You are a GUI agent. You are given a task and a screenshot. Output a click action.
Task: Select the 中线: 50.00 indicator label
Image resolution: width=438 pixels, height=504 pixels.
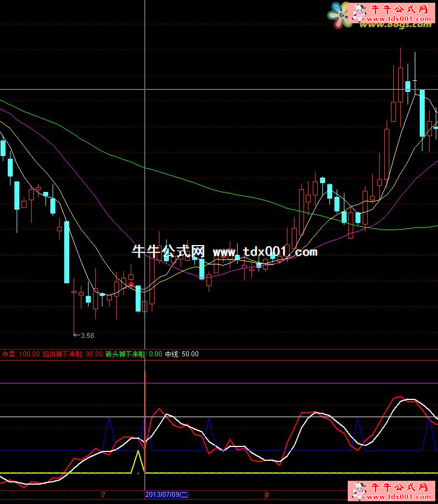click(x=182, y=354)
